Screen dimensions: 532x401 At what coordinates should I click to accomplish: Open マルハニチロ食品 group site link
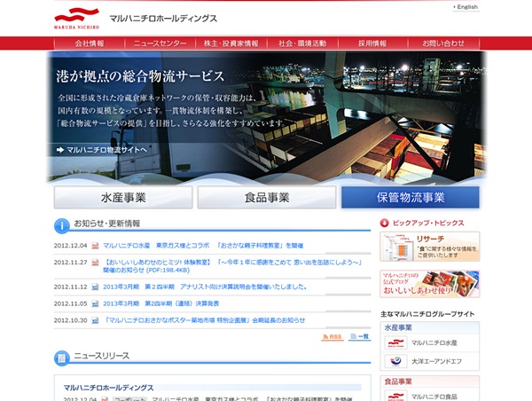pyautogui.click(x=434, y=397)
